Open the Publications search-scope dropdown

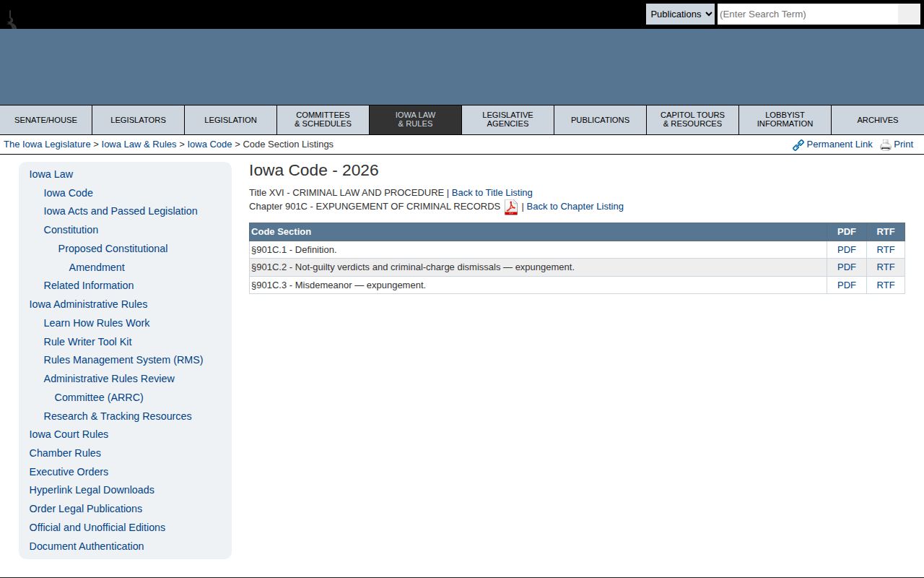coord(680,14)
